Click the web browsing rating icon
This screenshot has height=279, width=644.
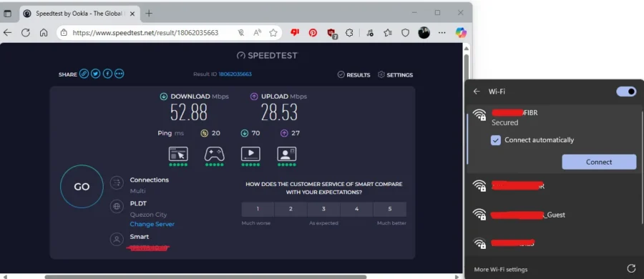(178, 154)
